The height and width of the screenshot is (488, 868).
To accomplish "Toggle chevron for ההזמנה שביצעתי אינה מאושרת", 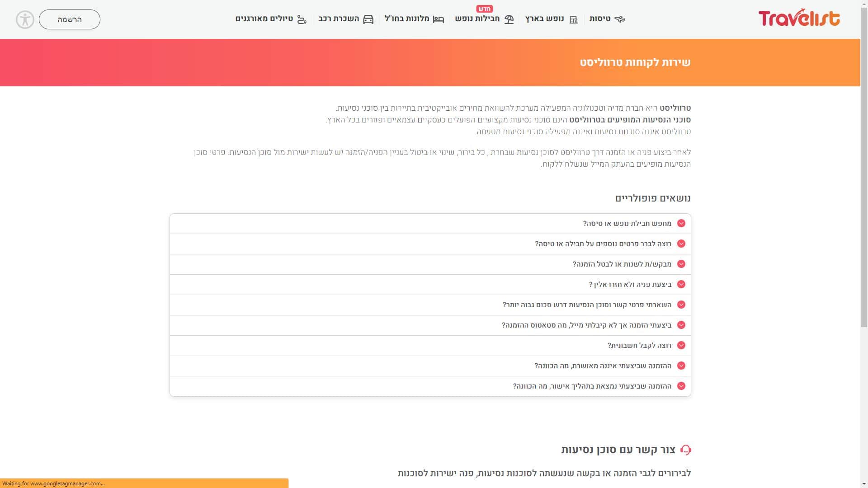I will click(681, 366).
